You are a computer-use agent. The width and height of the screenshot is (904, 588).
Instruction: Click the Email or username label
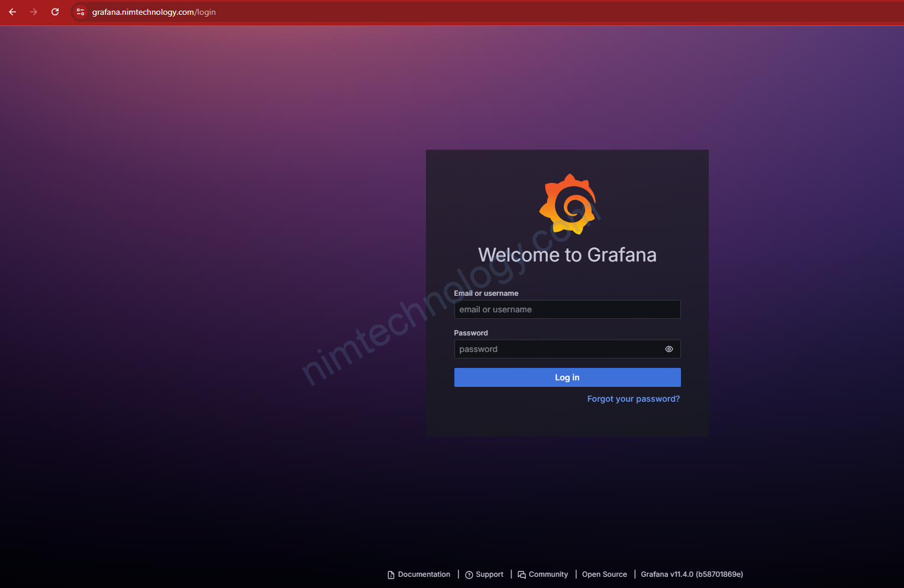click(486, 293)
